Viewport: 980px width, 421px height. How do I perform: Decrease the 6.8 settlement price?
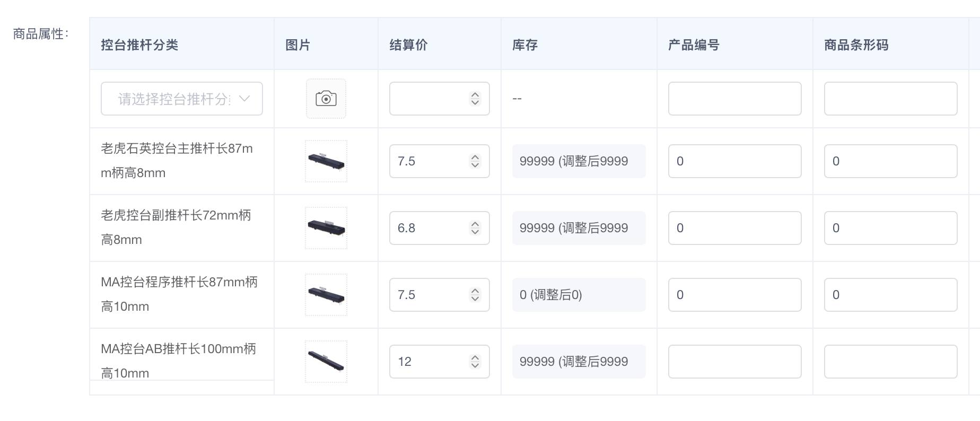tap(475, 232)
